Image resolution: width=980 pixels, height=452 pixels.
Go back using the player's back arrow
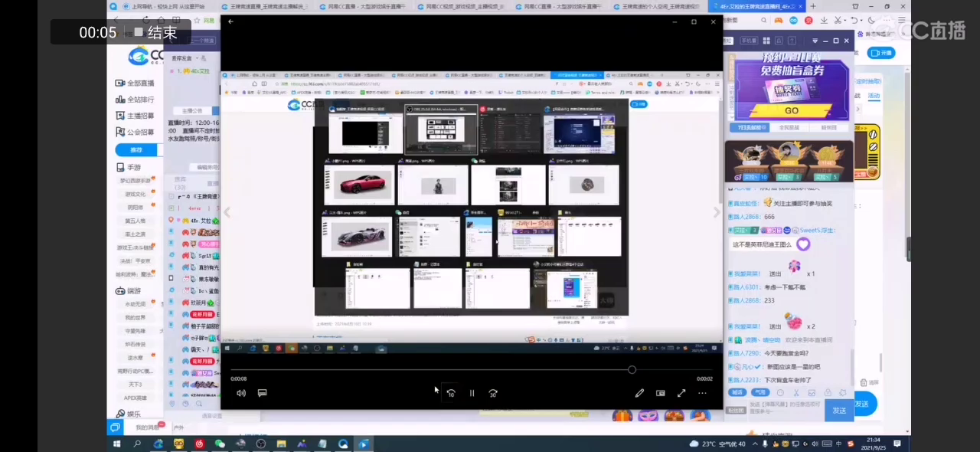[231, 21]
